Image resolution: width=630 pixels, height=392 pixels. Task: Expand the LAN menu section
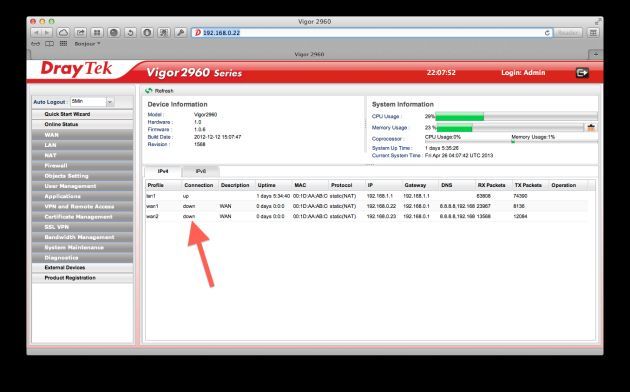coord(82,145)
